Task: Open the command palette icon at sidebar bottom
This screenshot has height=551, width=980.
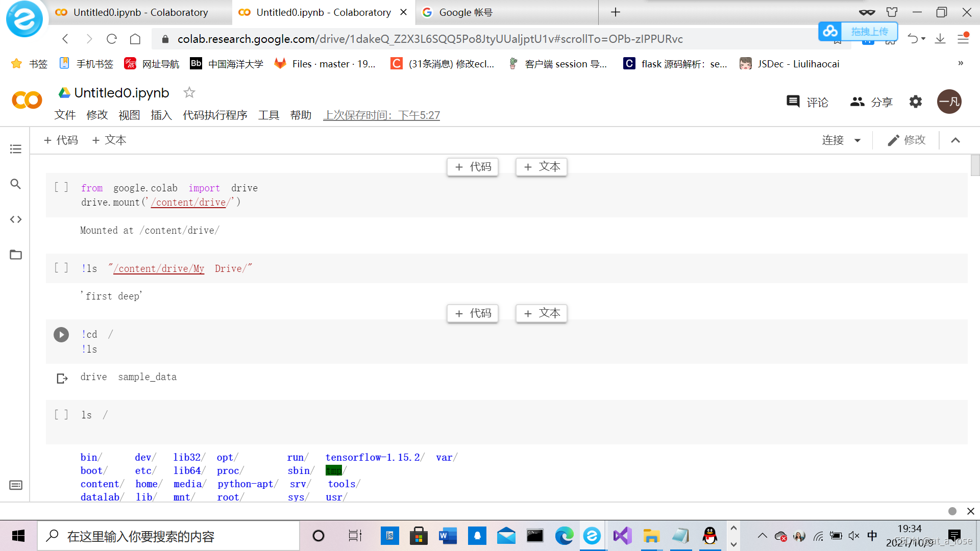Action: (16, 485)
